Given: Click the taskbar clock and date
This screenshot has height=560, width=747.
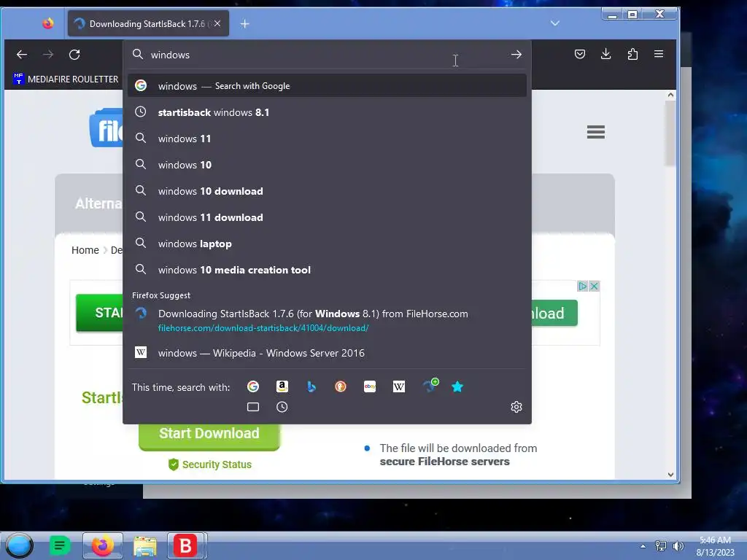Looking at the screenshot, I should tap(715, 546).
